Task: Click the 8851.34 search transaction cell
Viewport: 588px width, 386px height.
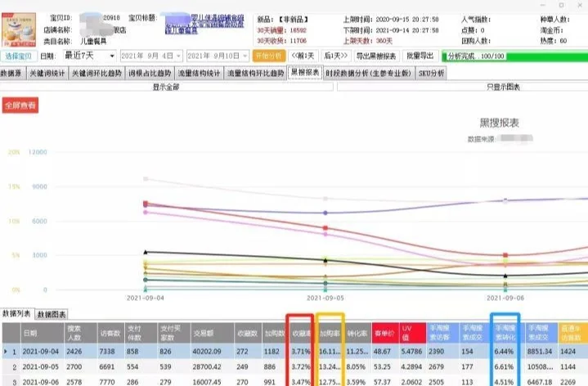Action: click(541, 352)
